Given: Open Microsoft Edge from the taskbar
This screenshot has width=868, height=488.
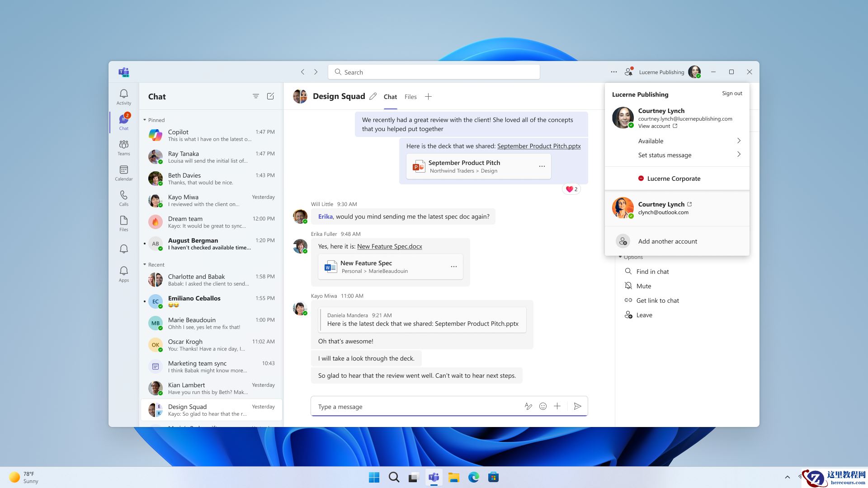Looking at the screenshot, I should click(473, 477).
